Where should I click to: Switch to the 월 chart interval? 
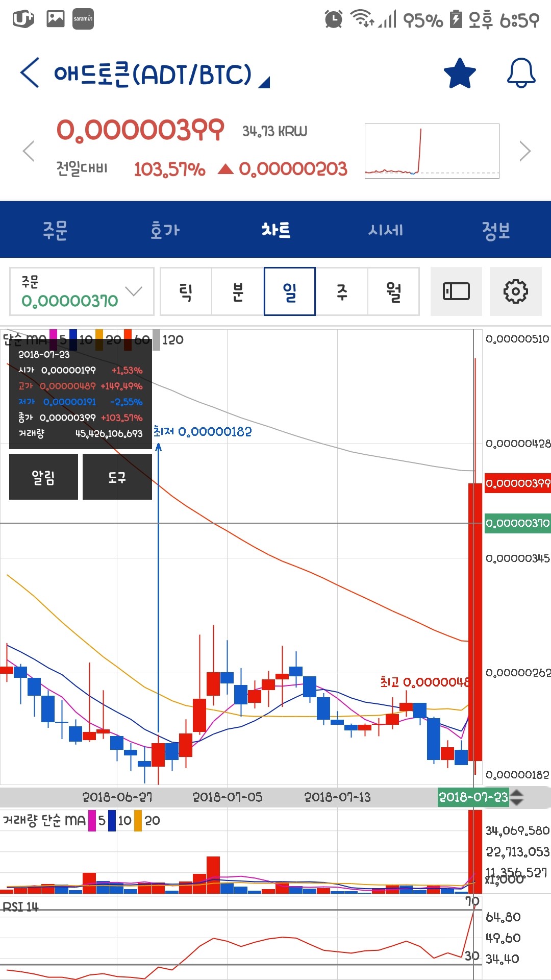coord(393,291)
